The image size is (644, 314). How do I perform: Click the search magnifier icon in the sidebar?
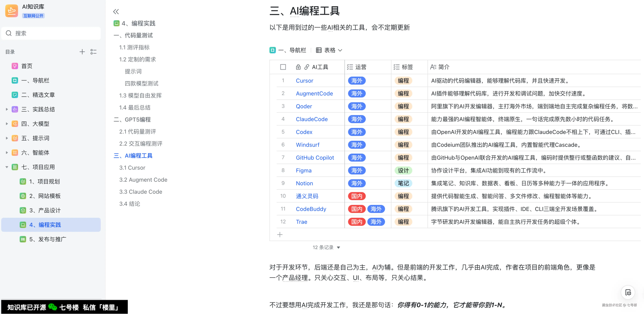click(x=9, y=33)
